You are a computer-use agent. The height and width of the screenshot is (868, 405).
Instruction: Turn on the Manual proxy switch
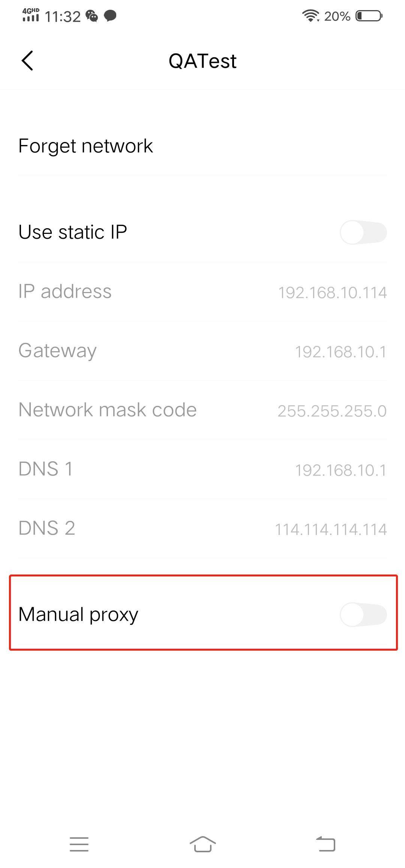[x=363, y=615]
